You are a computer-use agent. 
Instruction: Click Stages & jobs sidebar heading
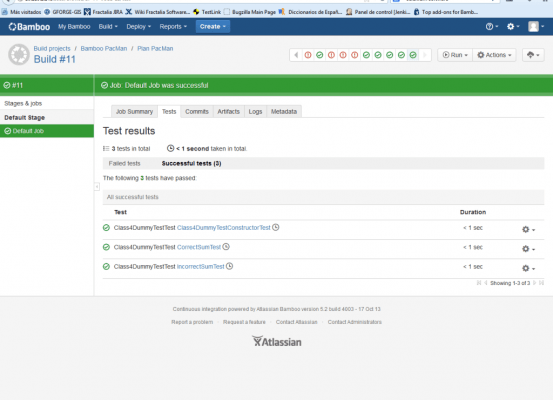[23, 103]
